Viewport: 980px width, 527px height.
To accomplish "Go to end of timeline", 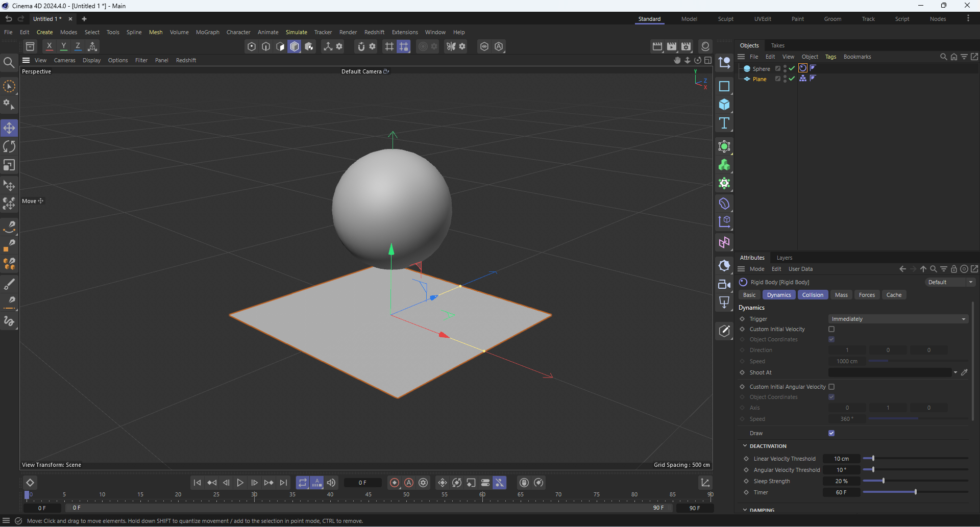I will (283, 483).
